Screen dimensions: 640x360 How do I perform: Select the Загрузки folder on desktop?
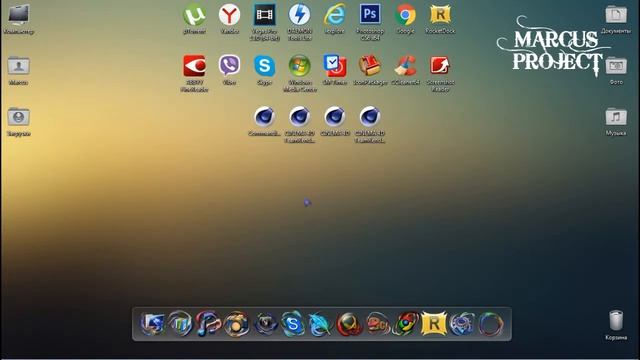pos(18,117)
